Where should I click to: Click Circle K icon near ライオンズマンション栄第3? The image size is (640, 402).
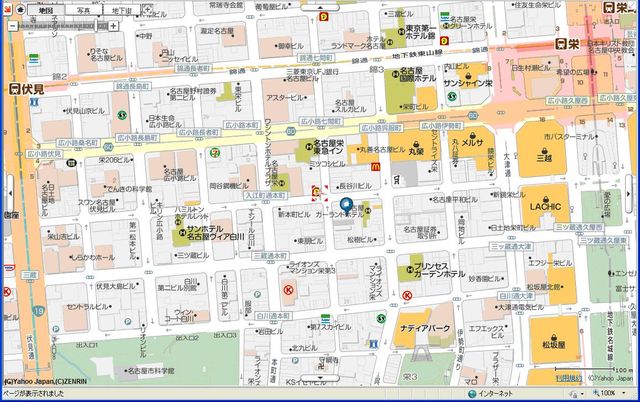[x=289, y=290]
